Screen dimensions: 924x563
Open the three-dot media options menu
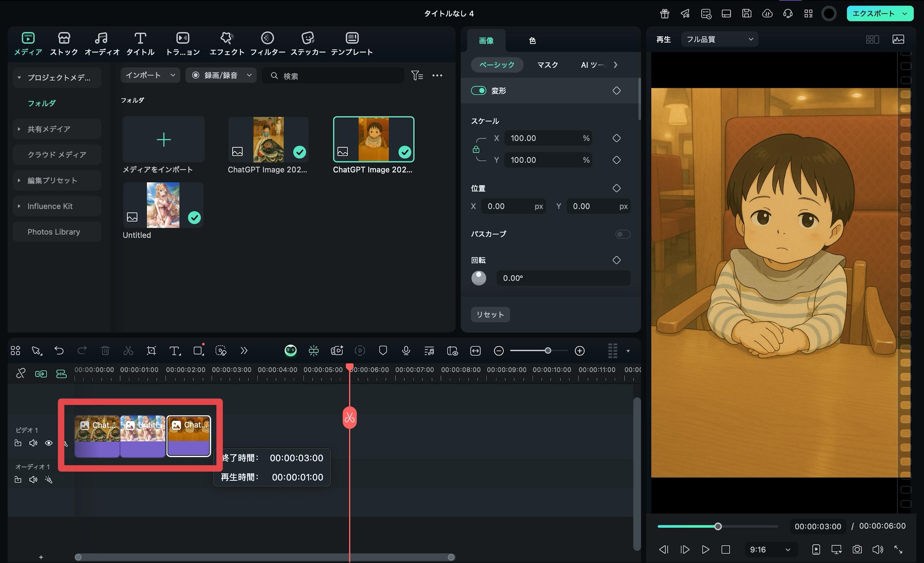(437, 75)
